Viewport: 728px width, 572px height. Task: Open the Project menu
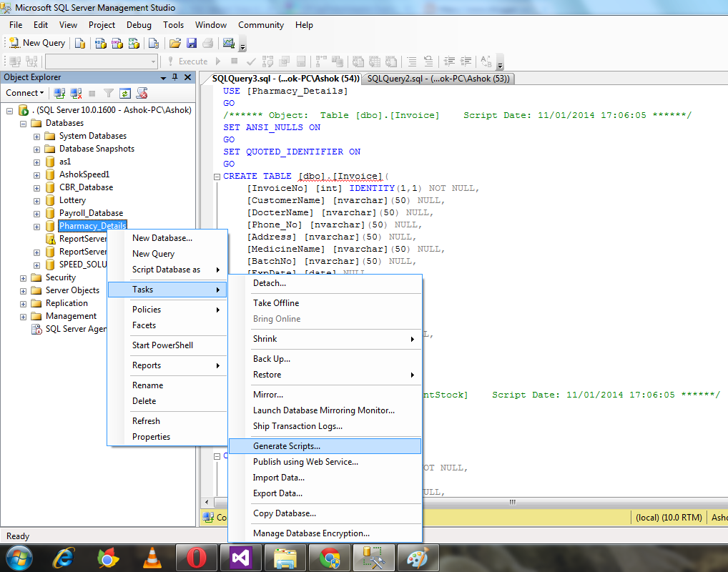pyautogui.click(x=102, y=25)
